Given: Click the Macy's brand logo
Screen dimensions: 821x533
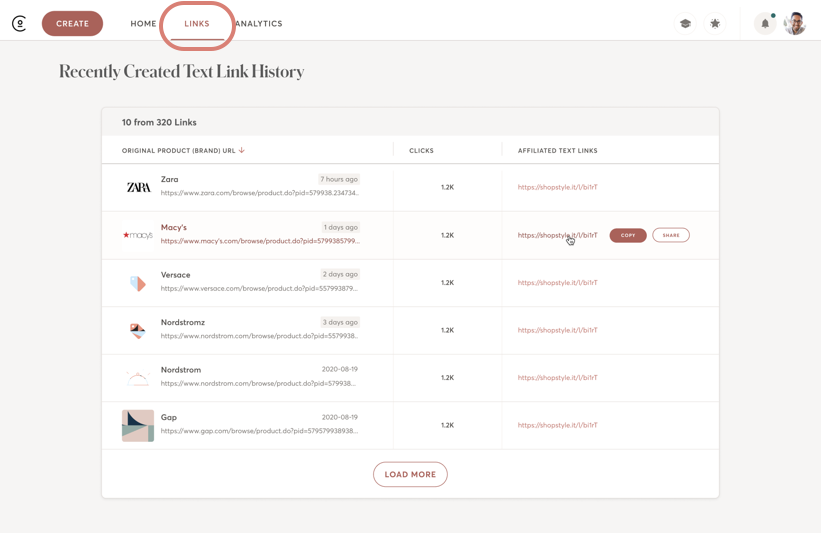Looking at the screenshot, I should pos(138,235).
